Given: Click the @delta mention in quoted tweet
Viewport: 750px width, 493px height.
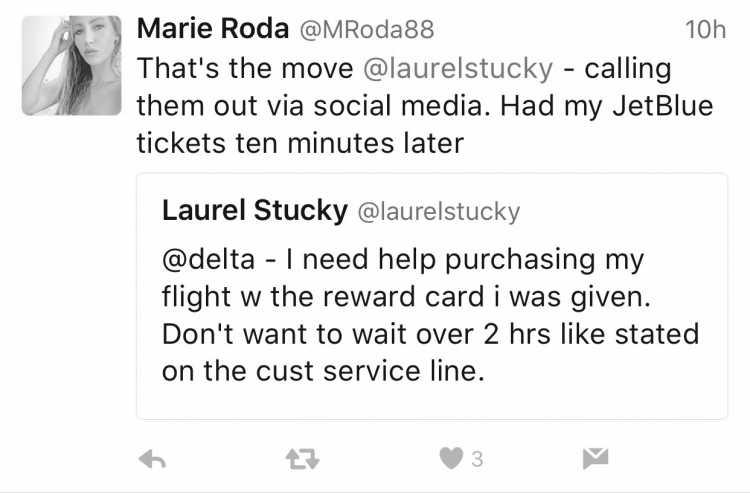Looking at the screenshot, I should point(209,260).
